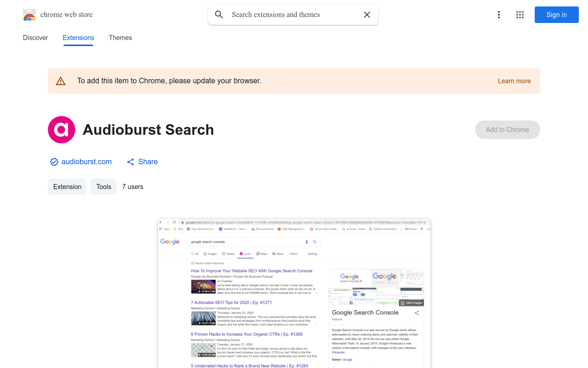
Task: Open the Themes tab
Action: [x=120, y=38]
